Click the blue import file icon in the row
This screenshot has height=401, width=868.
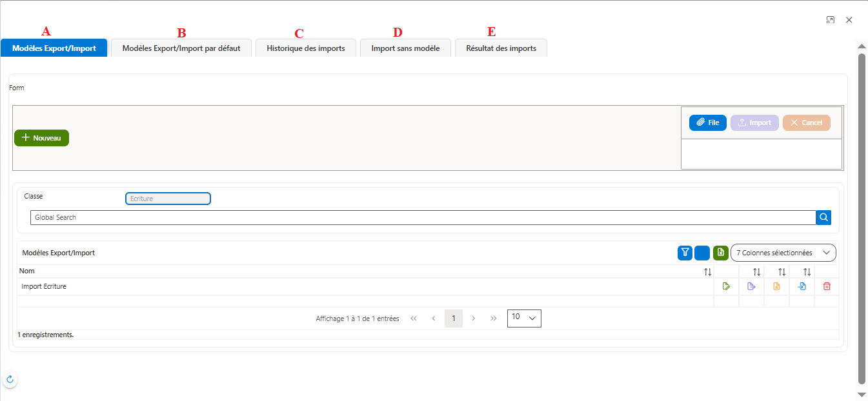tap(802, 287)
